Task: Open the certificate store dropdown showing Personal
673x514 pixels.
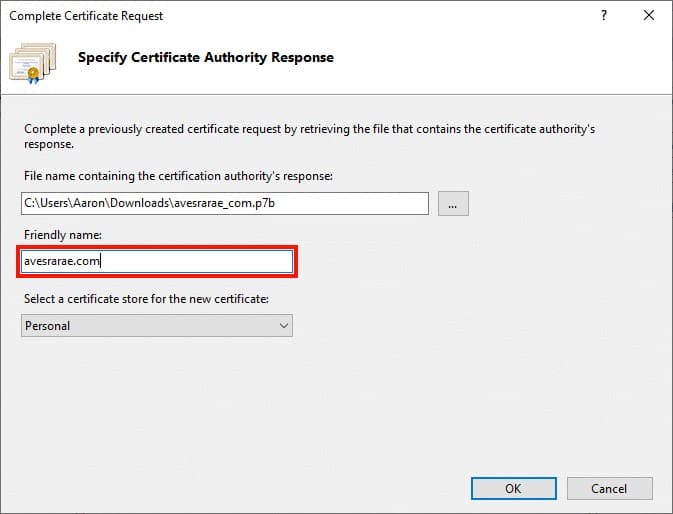Action: tap(156, 325)
